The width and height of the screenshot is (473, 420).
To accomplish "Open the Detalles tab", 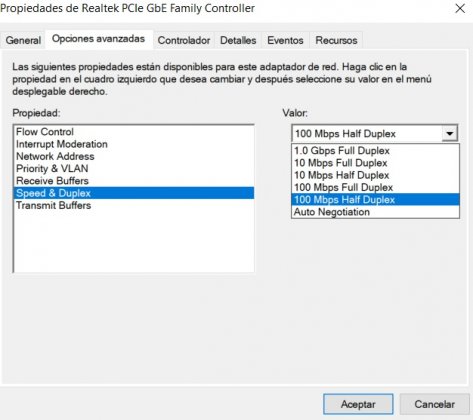I will click(238, 40).
